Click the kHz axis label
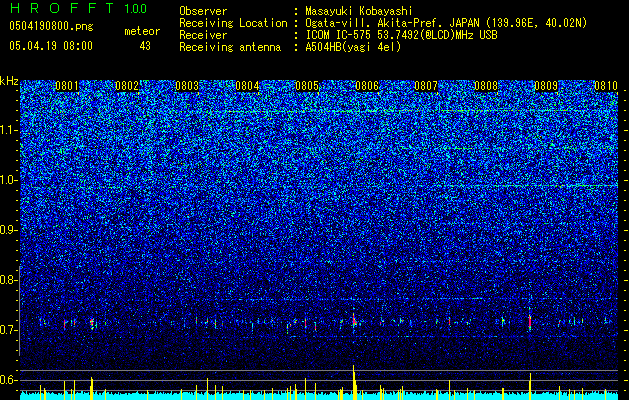This screenshot has height=400, width=629. pos(9,81)
